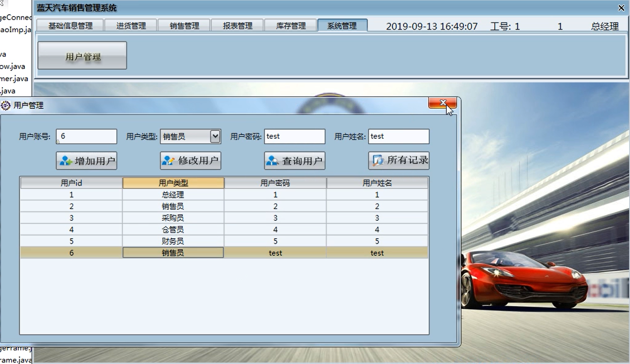Click the gear icon in 用户管理 title bar
The height and width of the screenshot is (364, 630).
click(x=6, y=106)
